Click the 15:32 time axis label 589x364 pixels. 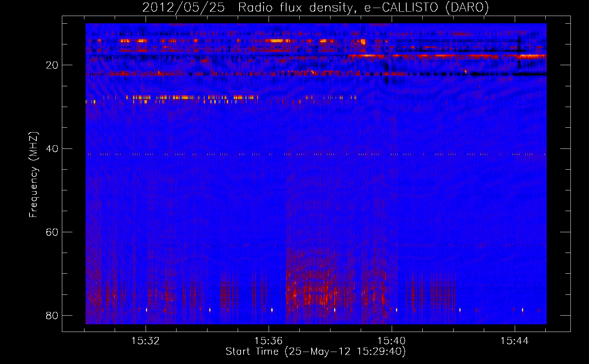146,341
